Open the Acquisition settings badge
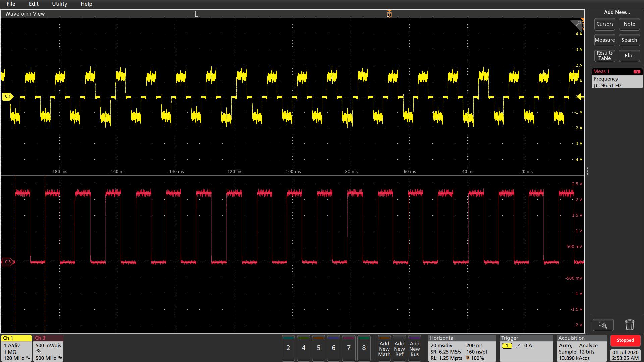Viewport: 644px width, 362px height. pyautogui.click(x=582, y=348)
